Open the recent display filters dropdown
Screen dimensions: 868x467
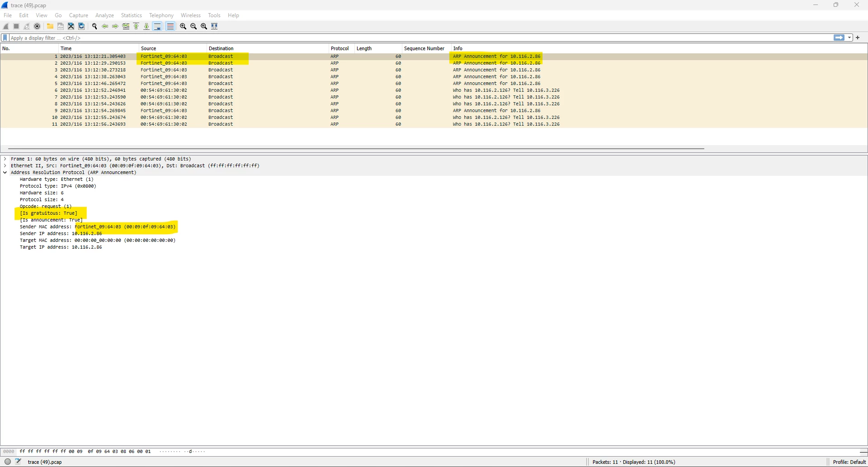849,38
